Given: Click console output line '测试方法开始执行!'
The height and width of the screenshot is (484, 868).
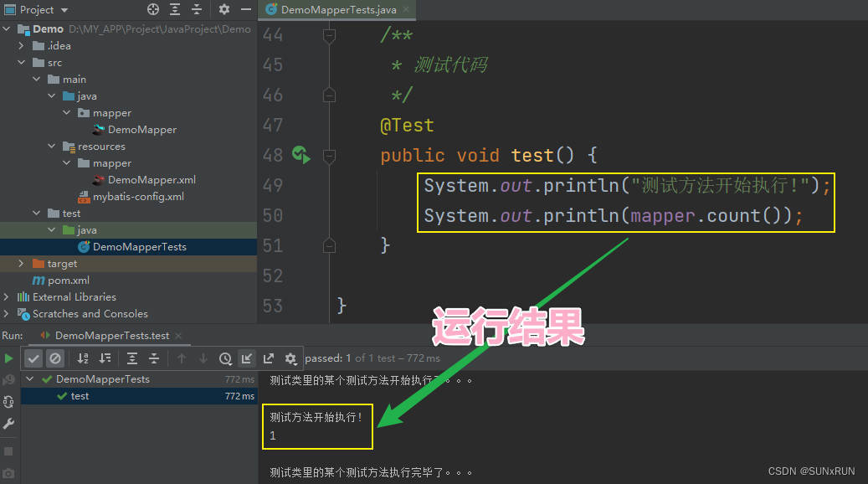Looking at the screenshot, I should [x=316, y=417].
